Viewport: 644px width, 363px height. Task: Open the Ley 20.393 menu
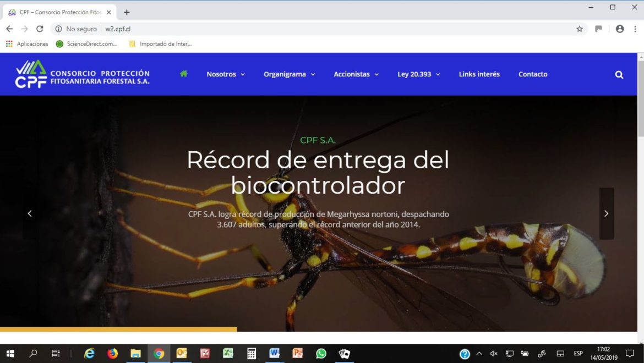419,74
